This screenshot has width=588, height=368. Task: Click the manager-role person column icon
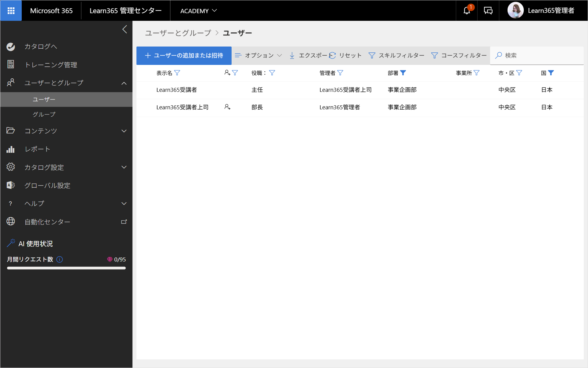(227, 73)
